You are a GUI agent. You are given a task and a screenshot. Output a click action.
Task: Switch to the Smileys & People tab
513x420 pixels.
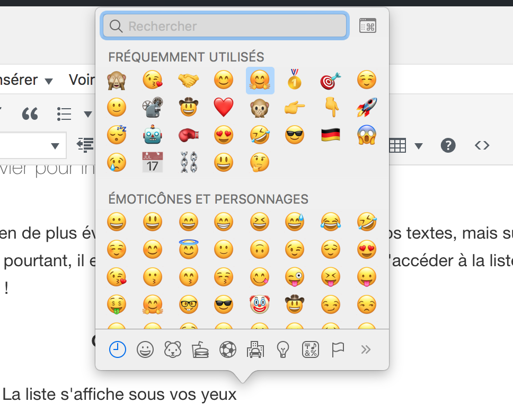145,349
